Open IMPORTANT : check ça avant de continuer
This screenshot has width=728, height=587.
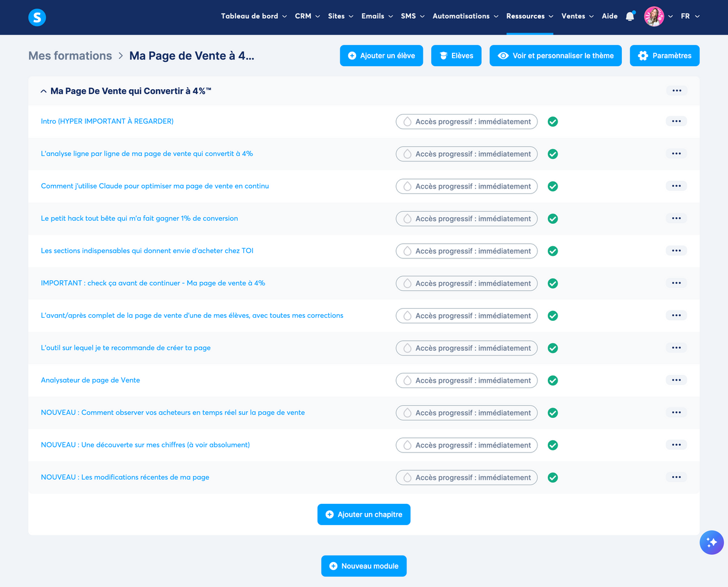click(x=153, y=283)
